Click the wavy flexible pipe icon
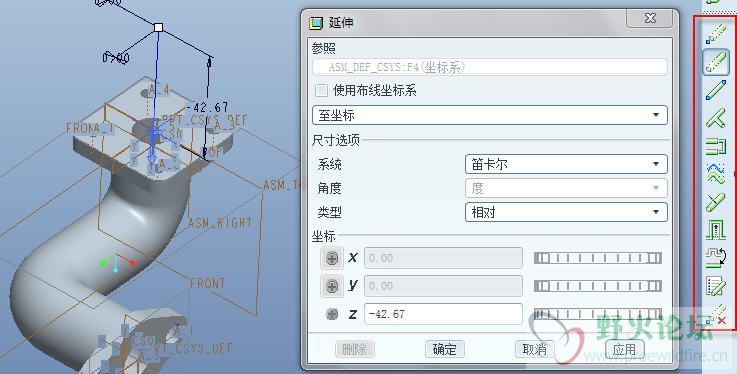The height and width of the screenshot is (374, 737). pos(716,173)
